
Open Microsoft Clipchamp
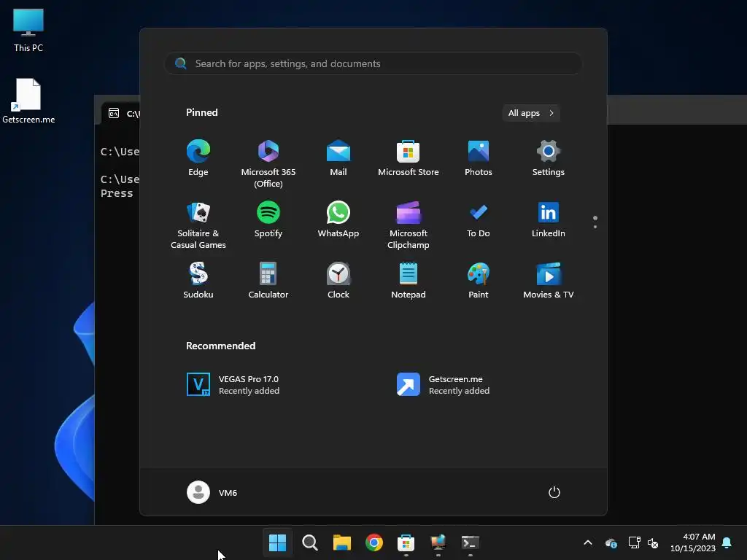point(409,226)
